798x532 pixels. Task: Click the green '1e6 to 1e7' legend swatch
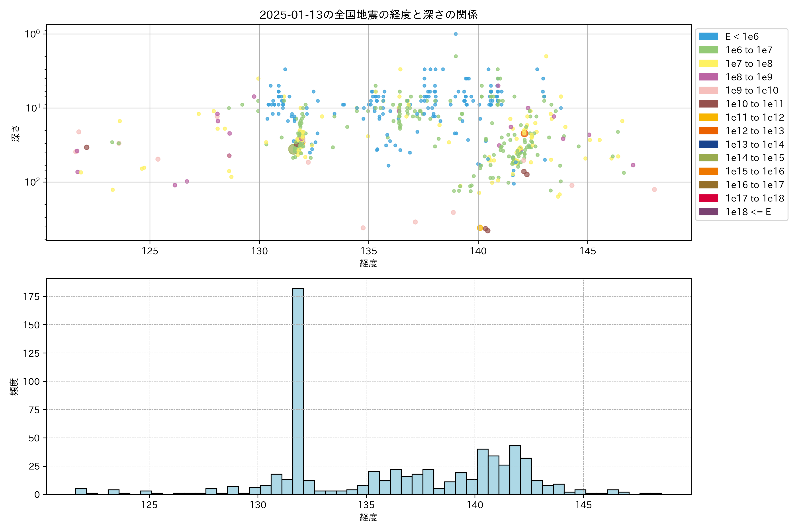coord(708,50)
